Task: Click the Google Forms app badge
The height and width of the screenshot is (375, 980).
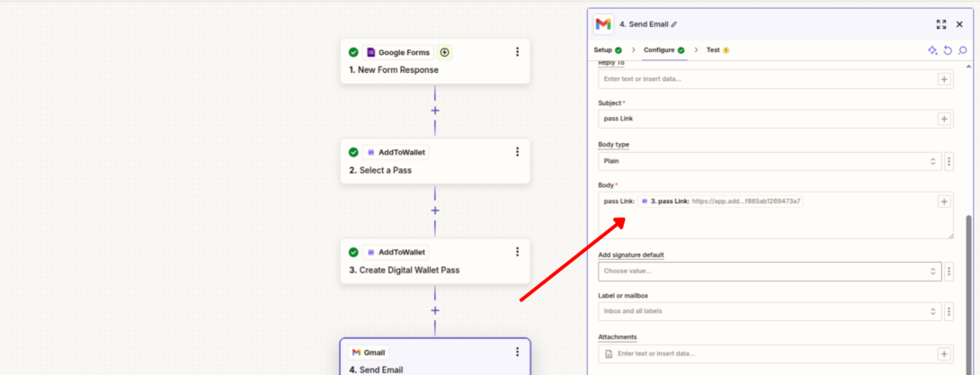Action: tap(398, 52)
